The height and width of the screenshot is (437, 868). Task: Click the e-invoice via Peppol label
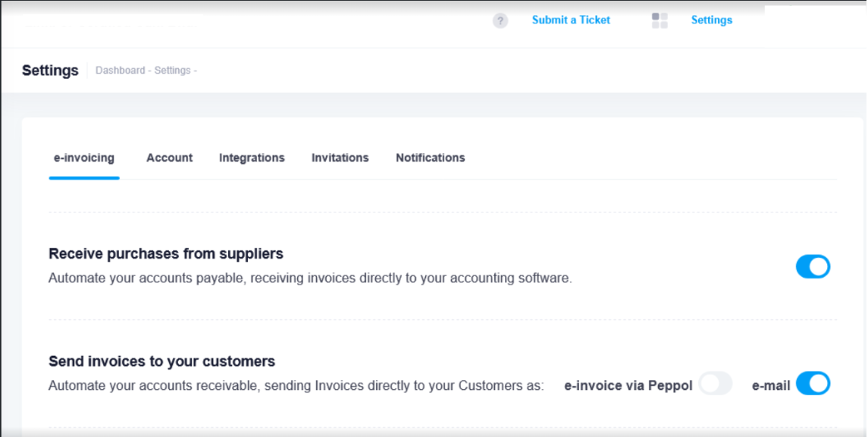(x=628, y=385)
